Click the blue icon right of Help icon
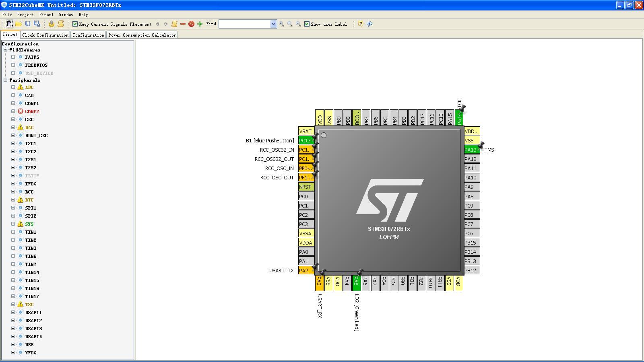The width and height of the screenshot is (644, 362). click(369, 24)
